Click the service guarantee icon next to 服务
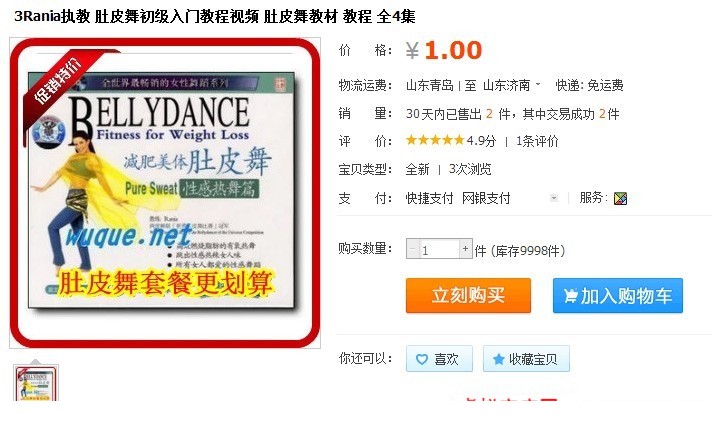 coord(620,198)
